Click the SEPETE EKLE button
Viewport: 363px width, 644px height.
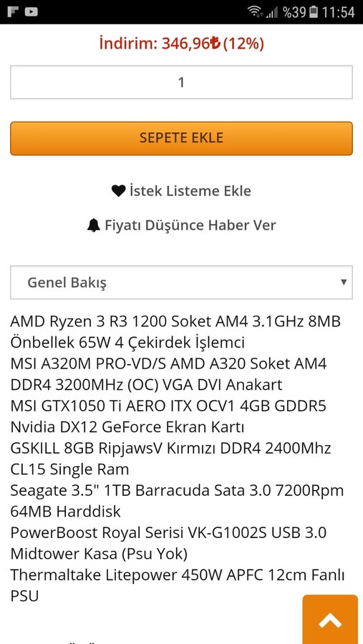(181, 138)
